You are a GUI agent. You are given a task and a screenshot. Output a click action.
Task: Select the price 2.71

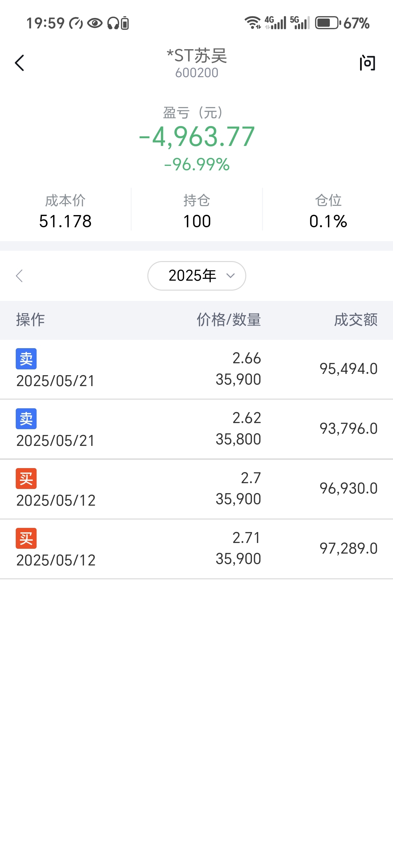tap(247, 538)
